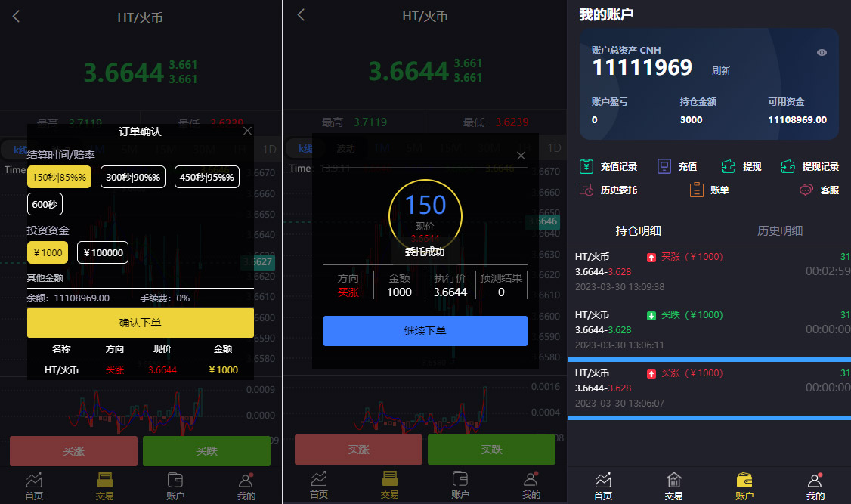Open 首页 in middle screen bottom nav
The image size is (851, 504).
[x=319, y=485]
